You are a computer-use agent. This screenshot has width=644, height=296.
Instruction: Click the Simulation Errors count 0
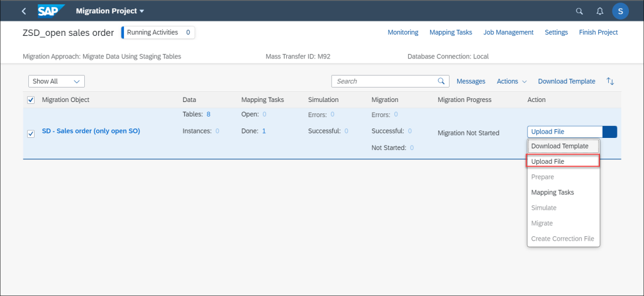332,114
